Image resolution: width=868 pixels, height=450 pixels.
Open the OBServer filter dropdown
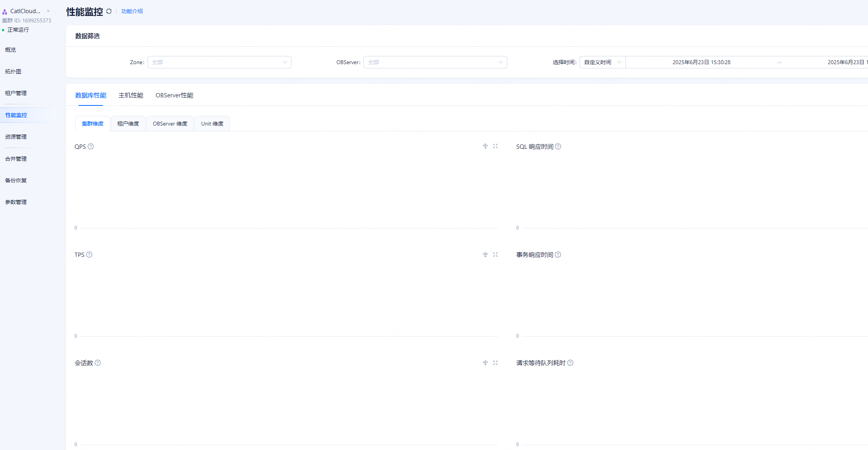(x=435, y=62)
